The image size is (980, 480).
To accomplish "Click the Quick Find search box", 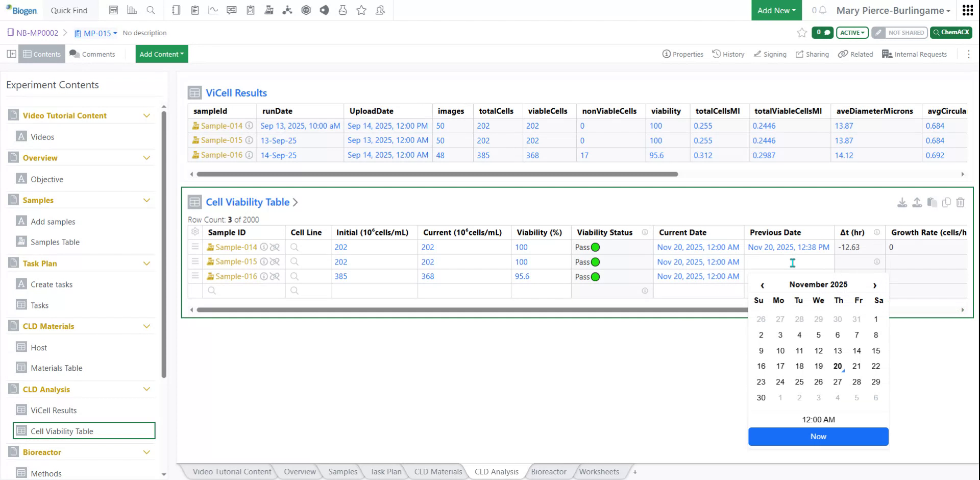I will (69, 10).
